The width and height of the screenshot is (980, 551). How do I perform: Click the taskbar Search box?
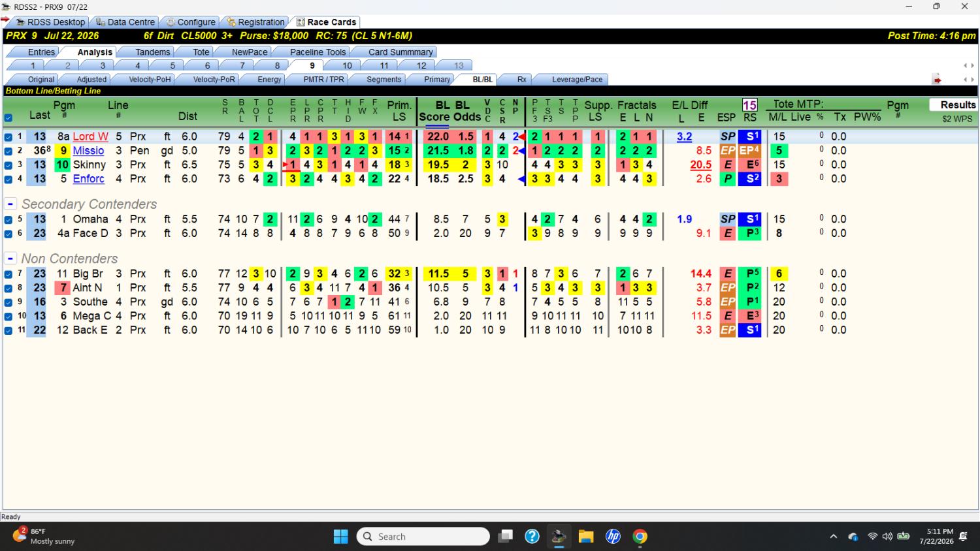pyautogui.click(x=423, y=537)
